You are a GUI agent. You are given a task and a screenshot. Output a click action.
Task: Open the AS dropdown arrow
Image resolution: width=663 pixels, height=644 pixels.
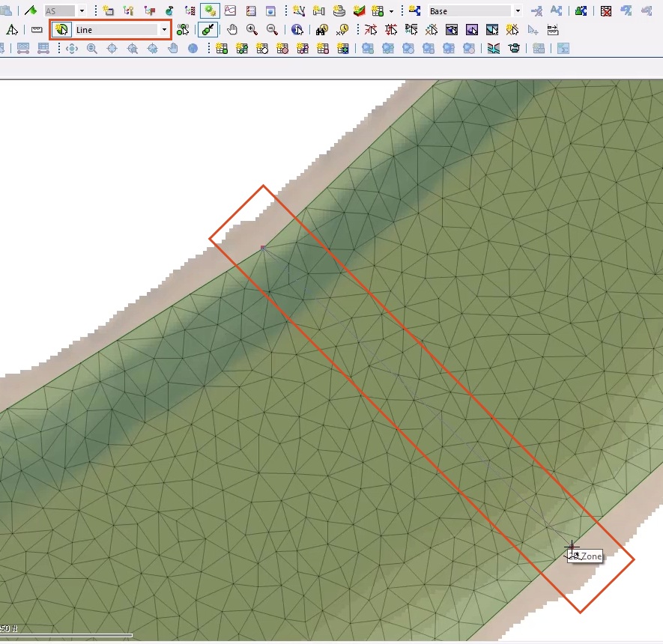(82, 11)
